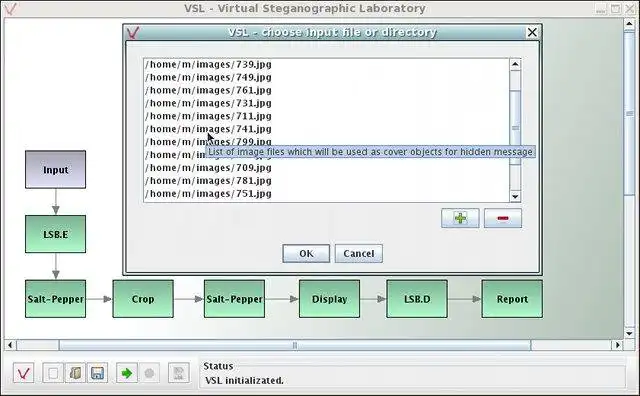Screen dimensions: 640x396
Task: Select the Input module block
Action: tap(56, 169)
